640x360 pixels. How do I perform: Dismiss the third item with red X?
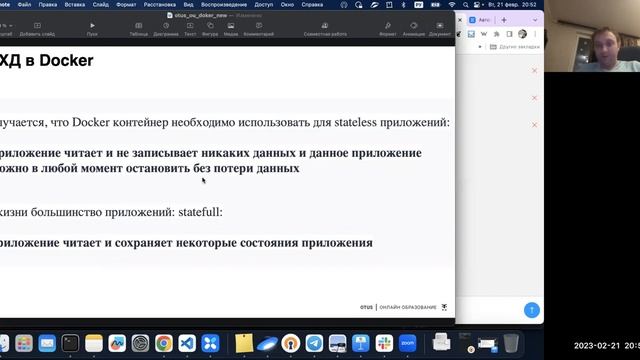[534, 125]
